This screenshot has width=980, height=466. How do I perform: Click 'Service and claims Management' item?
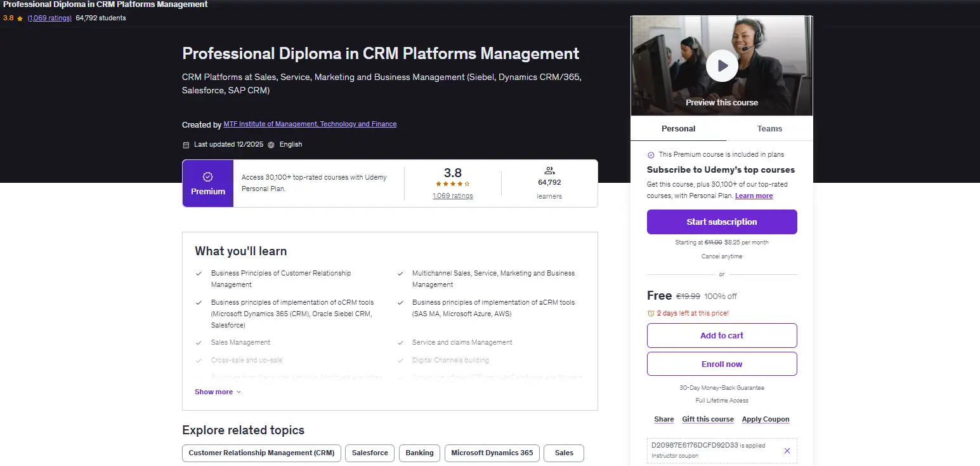pyautogui.click(x=462, y=342)
